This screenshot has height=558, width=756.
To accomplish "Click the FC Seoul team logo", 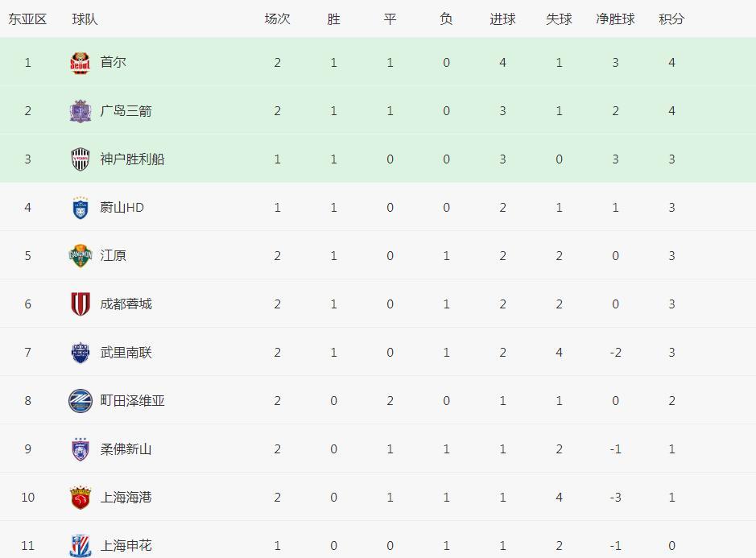I will [x=80, y=63].
